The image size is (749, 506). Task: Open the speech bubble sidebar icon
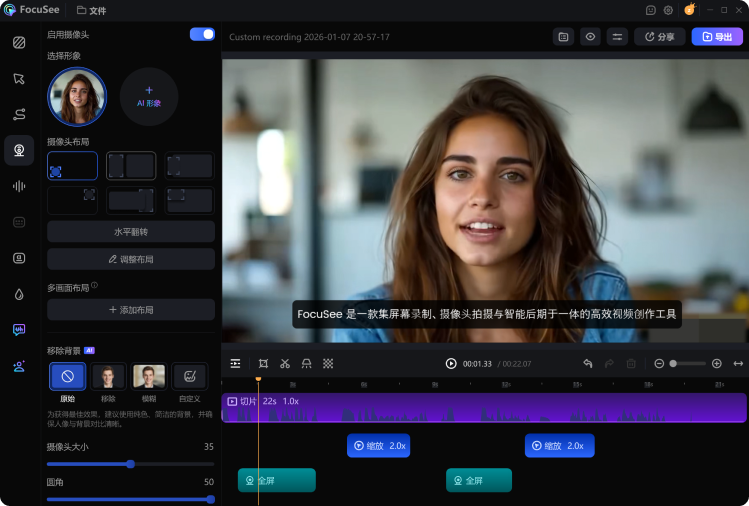click(19, 330)
